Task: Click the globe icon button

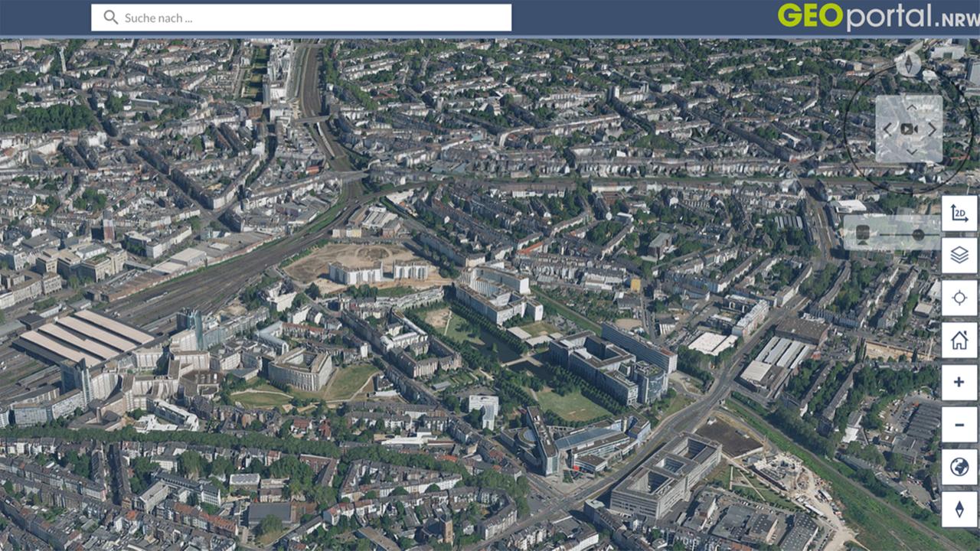Action: point(959,467)
